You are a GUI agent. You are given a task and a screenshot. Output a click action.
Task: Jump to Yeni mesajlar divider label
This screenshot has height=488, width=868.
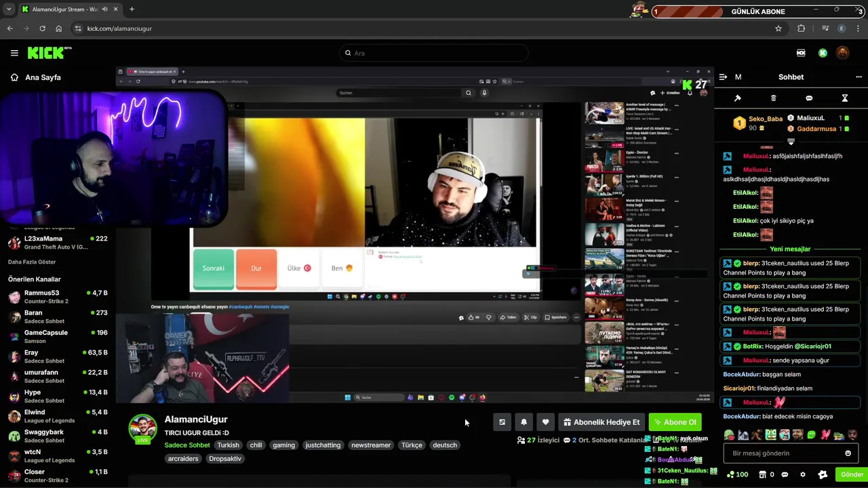(790, 249)
